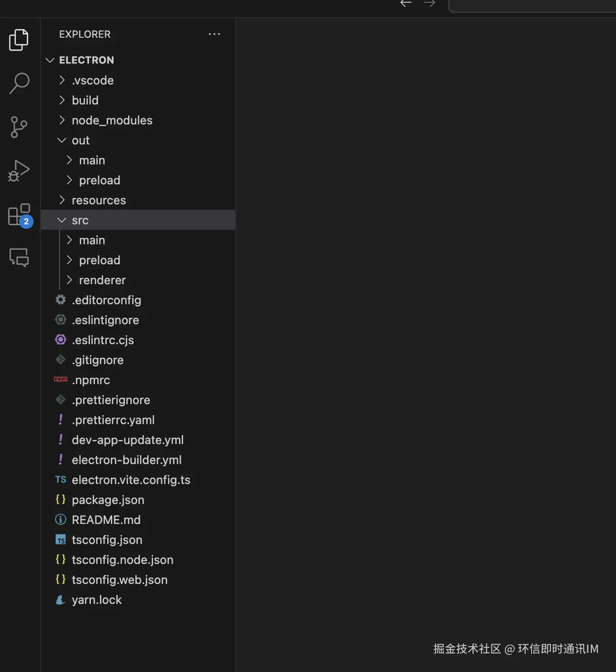Open the Chat panel icon
Screen dimensions: 616x672
[19, 257]
